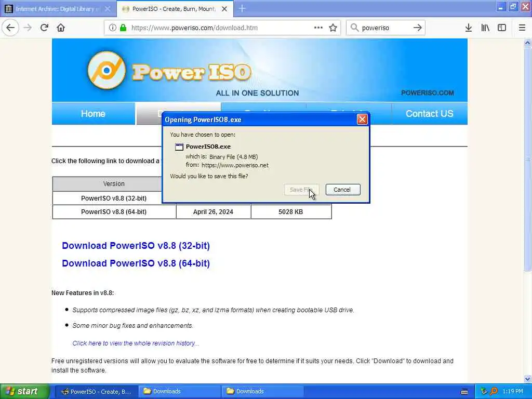Switch to PowerISO taskbar button

96,392
